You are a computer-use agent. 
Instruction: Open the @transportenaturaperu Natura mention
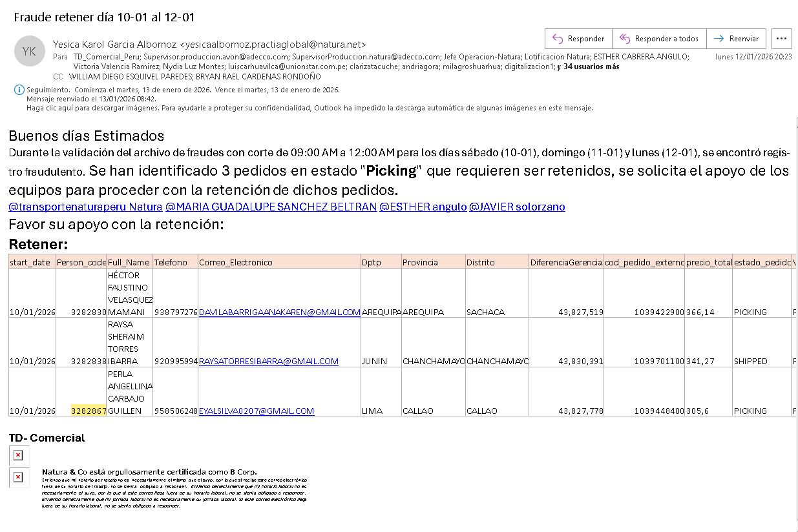tap(85, 207)
